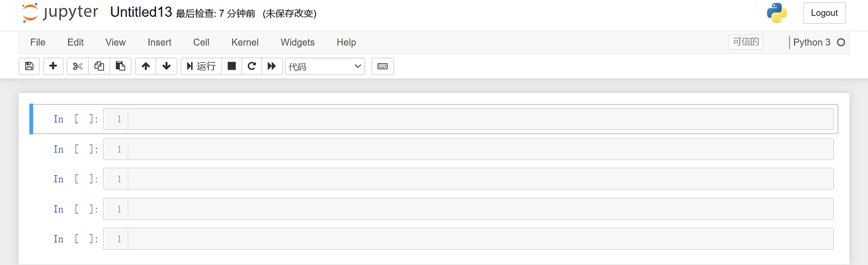This screenshot has height=265, width=868.
Task: Rename notebook by clicking Untitled13 title
Action: (141, 13)
